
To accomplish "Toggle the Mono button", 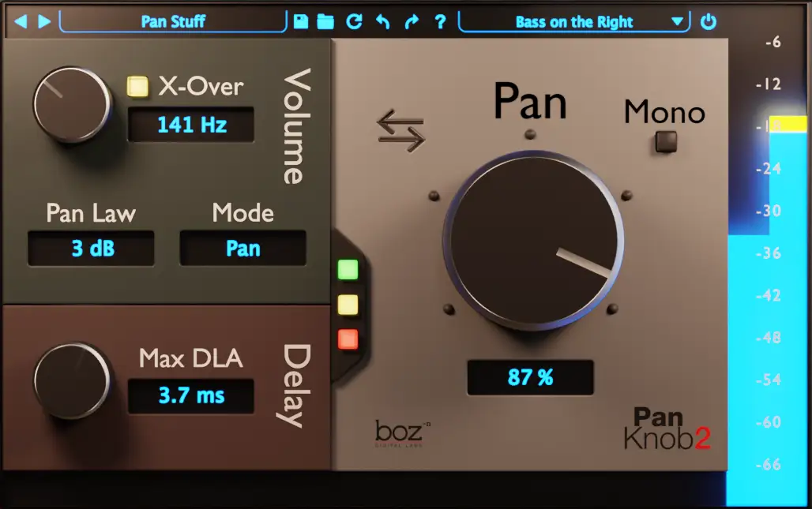I will [x=666, y=142].
